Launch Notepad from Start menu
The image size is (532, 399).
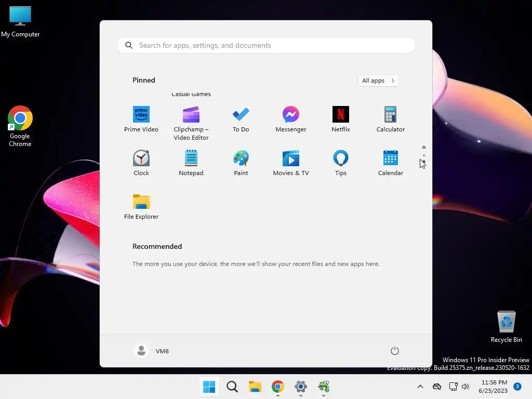point(191,163)
